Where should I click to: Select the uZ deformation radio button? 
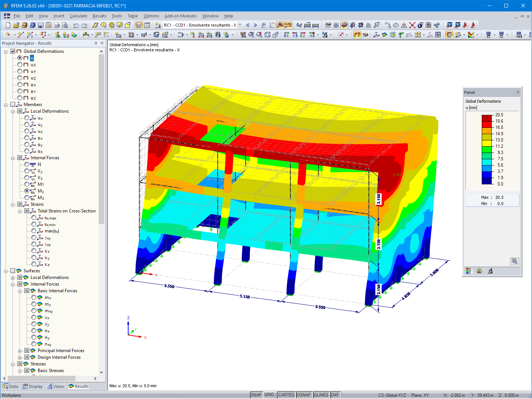click(x=20, y=78)
